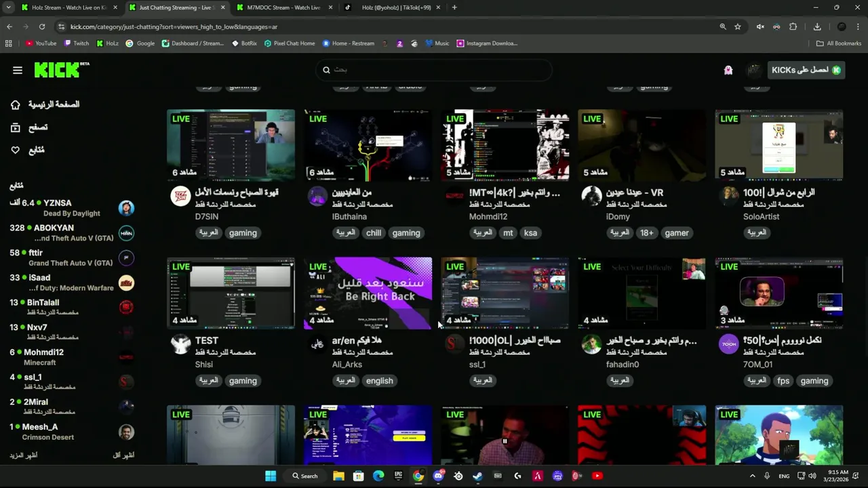Open iSaad followed channel
This screenshot has width=868, height=488.
point(72,283)
